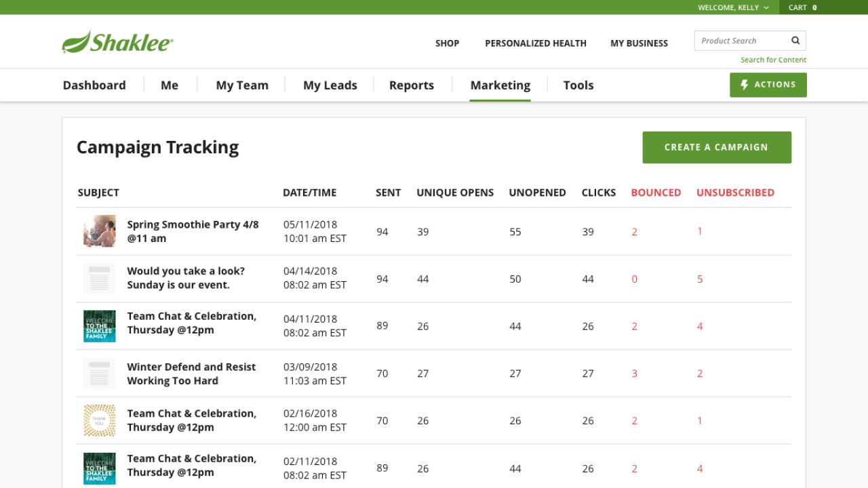Click the 04/11/2018 Team Chat thumbnail
This screenshot has height=488, width=868.
tap(99, 326)
